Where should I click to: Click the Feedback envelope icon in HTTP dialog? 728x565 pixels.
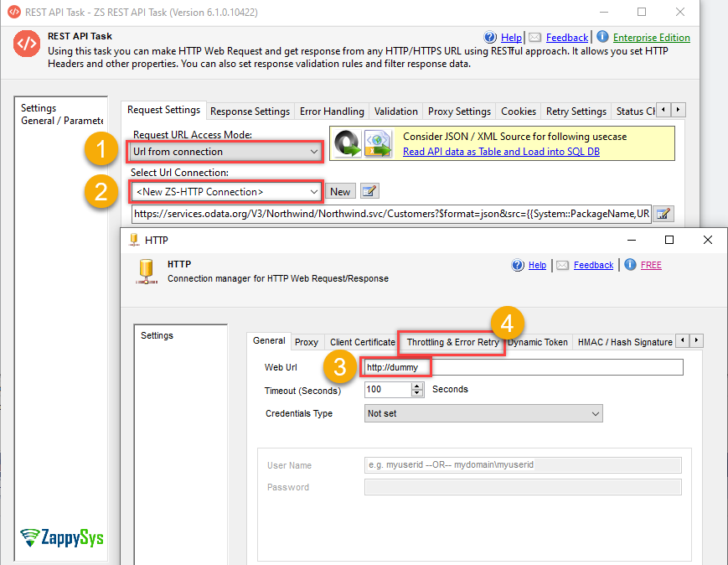click(x=563, y=265)
